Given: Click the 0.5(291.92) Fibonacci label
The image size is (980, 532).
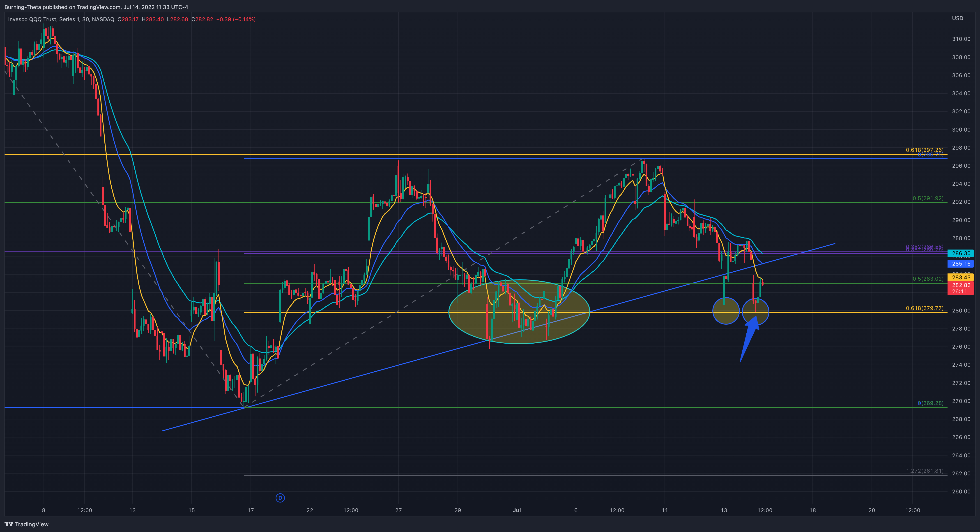Looking at the screenshot, I should tap(928, 198).
